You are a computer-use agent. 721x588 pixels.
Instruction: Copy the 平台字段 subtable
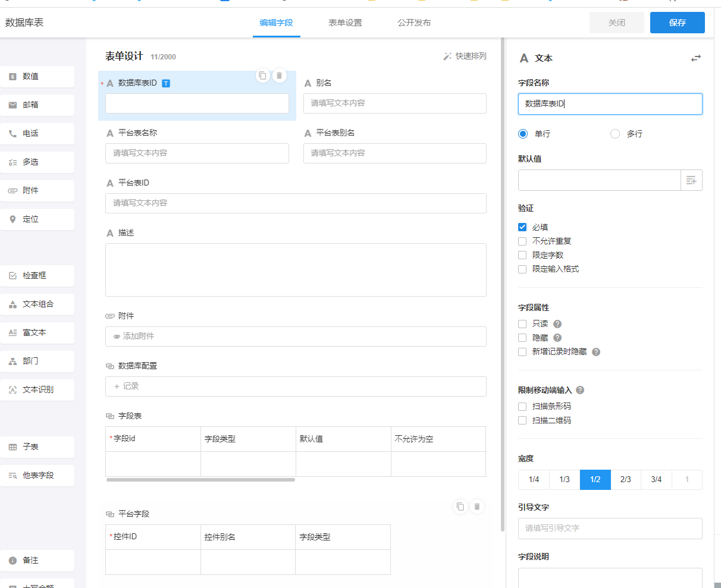click(x=460, y=507)
